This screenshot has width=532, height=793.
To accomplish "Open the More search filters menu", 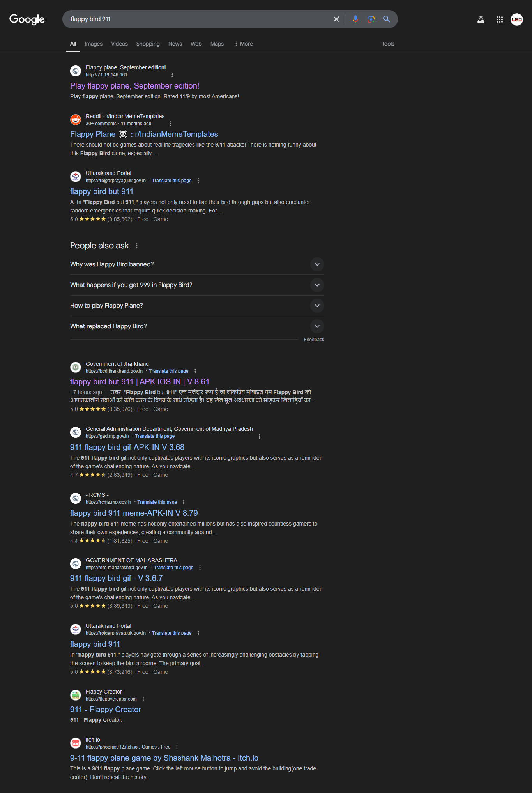I will 244,44.
